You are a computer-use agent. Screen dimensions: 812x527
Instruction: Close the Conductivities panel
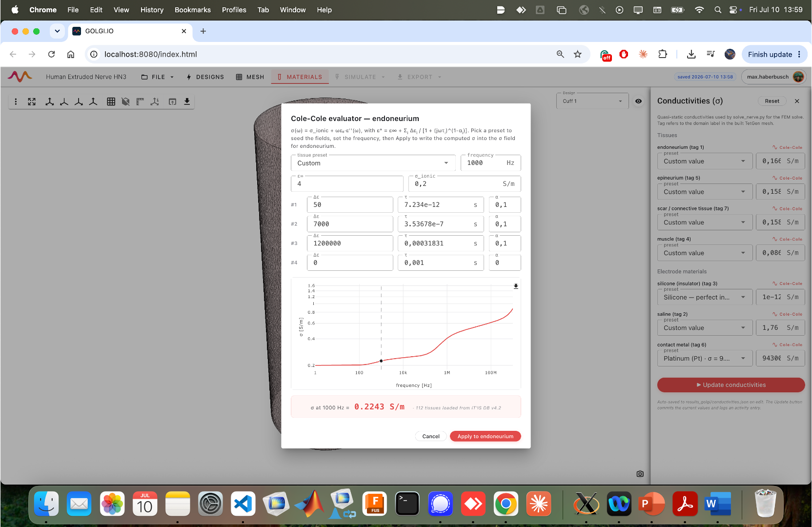tap(797, 101)
